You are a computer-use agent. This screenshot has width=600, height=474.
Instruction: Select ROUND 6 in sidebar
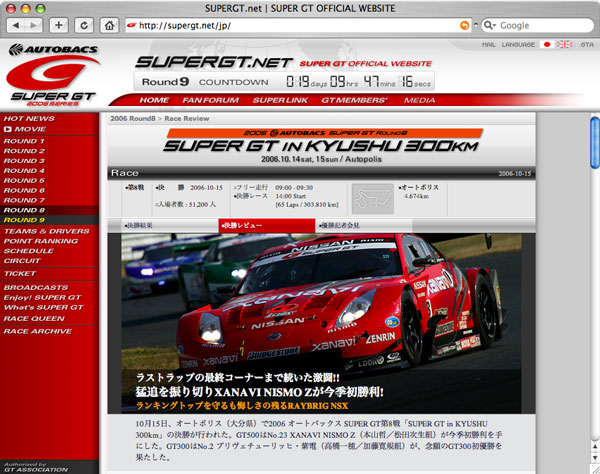24,191
